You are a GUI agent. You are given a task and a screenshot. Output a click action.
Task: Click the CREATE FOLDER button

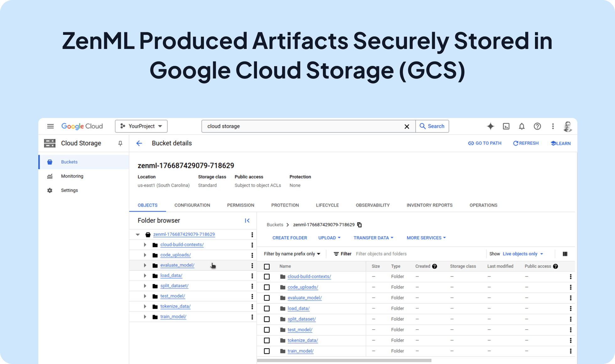coord(290,238)
